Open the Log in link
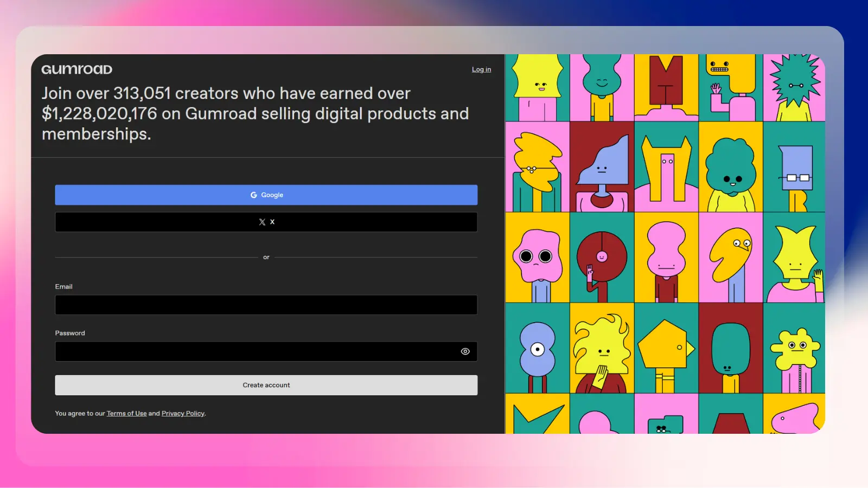 [x=481, y=69]
